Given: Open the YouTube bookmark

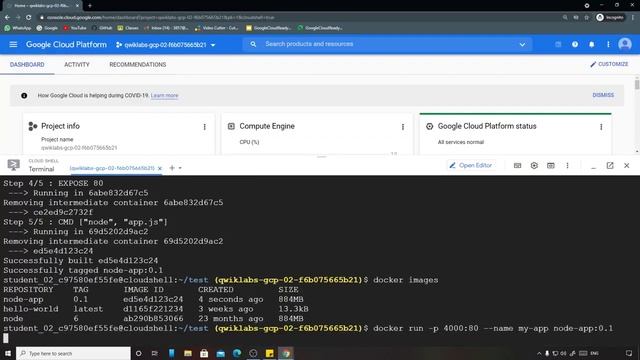Looking at the screenshot, I should click(75, 28).
